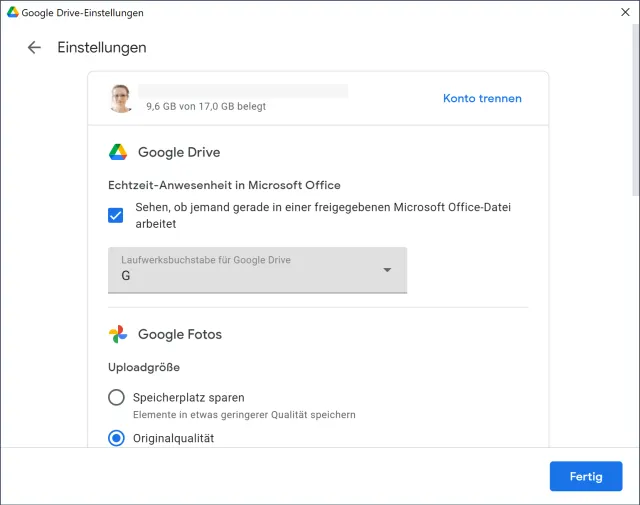
Task: Click the Google Drive logo icon
Action: [x=118, y=152]
